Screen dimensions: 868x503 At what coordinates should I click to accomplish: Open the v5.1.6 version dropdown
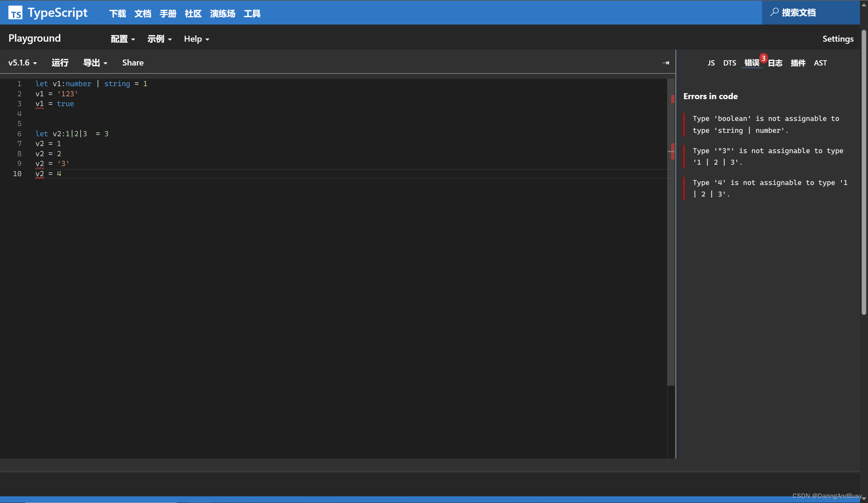click(22, 63)
